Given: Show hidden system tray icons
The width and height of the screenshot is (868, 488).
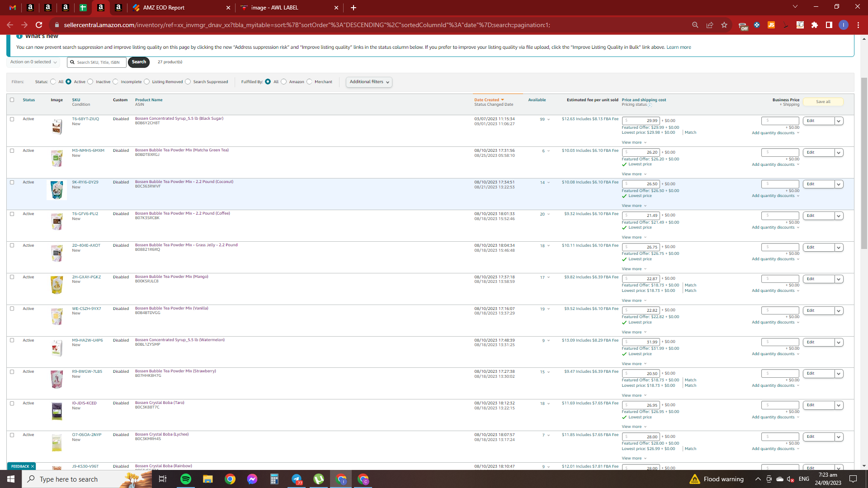Looking at the screenshot, I should 758,479.
